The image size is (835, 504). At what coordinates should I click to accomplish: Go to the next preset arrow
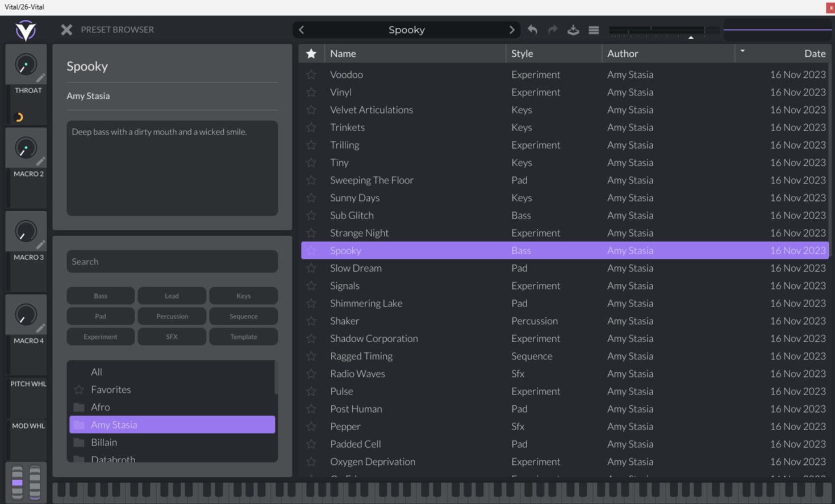pos(512,30)
